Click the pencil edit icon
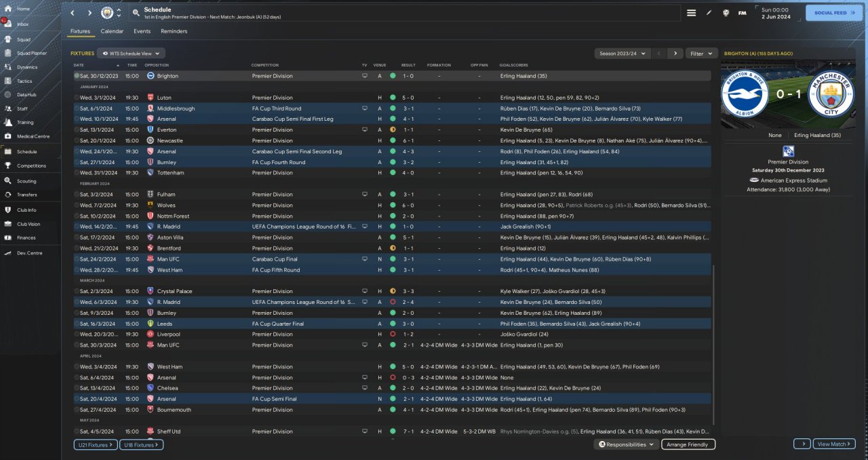868x460 pixels. click(709, 13)
